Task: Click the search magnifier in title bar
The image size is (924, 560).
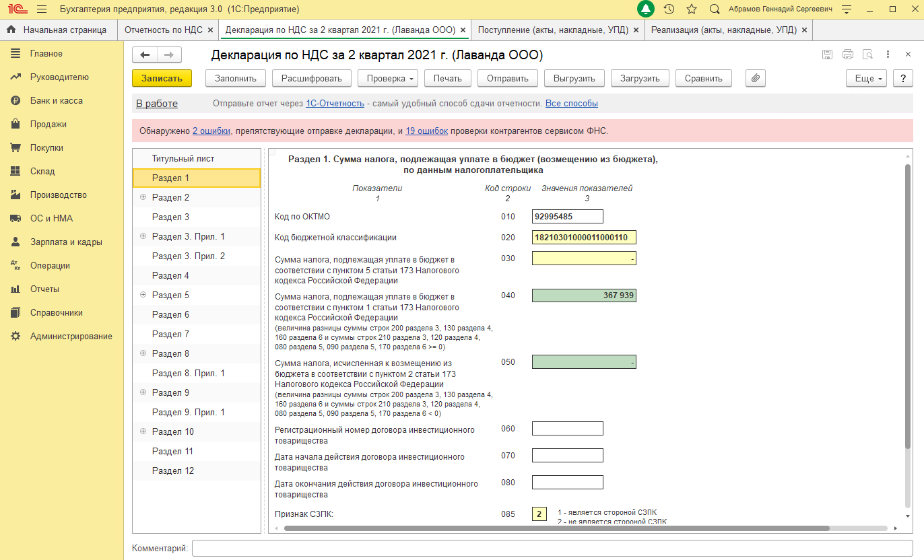Action: click(x=715, y=9)
